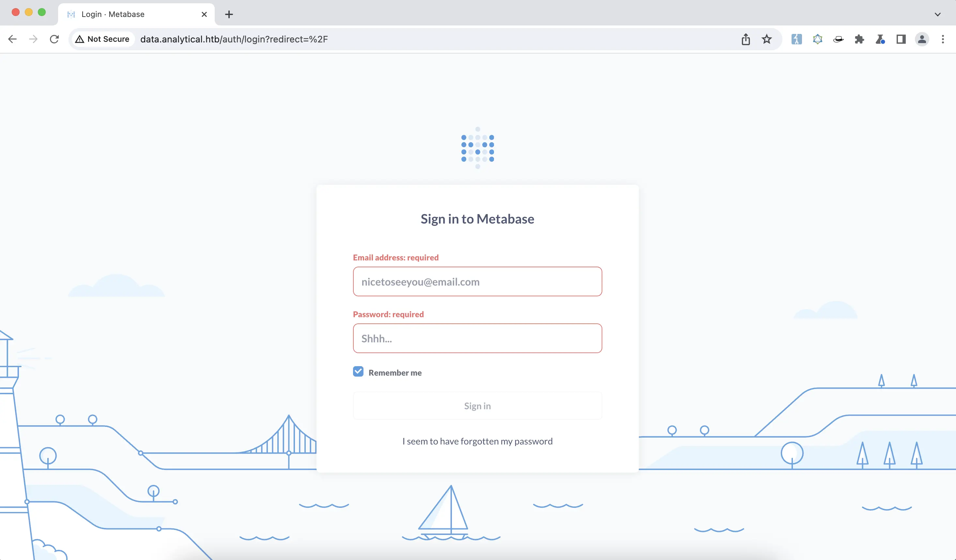Click the Sign in button
This screenshot has width=956, height=560.
click(x=477, y=406)
